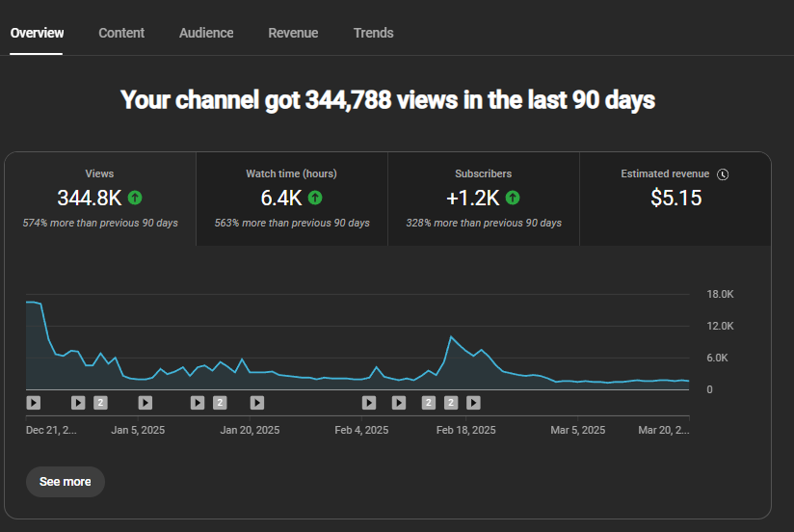The width and height of the screenshot is (794, 532).
Task: Click the 0 axis label
Action: coord(709,389)
